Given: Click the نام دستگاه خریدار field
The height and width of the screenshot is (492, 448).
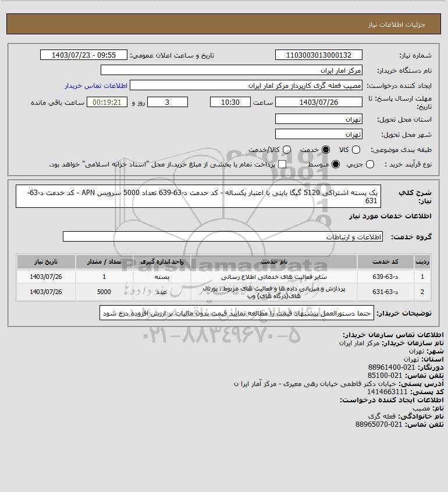Looking at the screenshot, I should pos(232,70).
